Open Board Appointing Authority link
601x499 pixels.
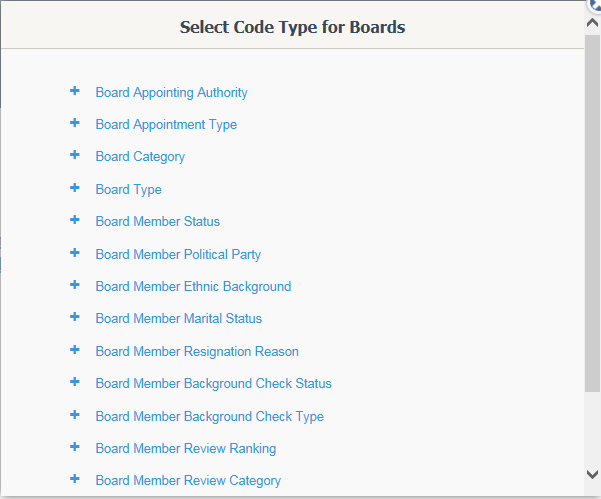pyautogui.click(x=171, y=93)
